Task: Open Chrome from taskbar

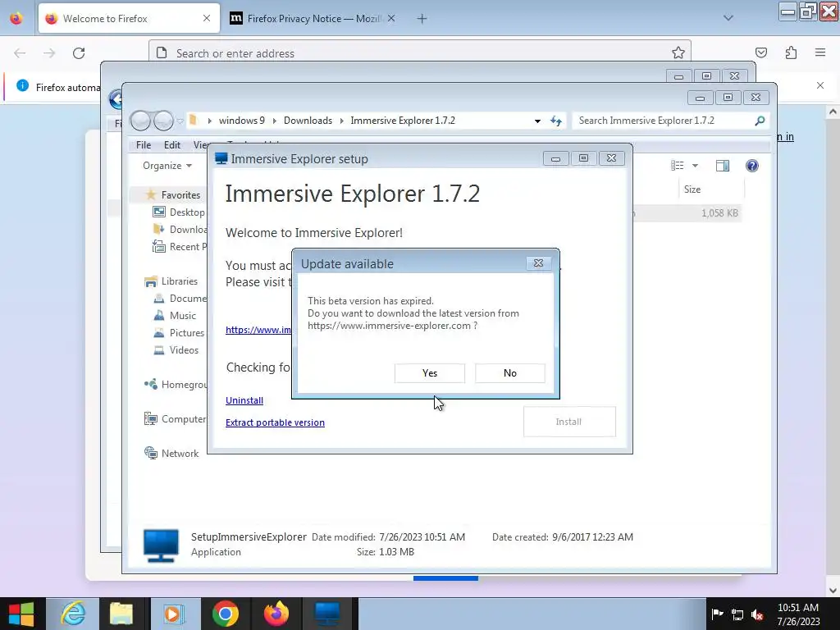Action: [x=225, y=614]
